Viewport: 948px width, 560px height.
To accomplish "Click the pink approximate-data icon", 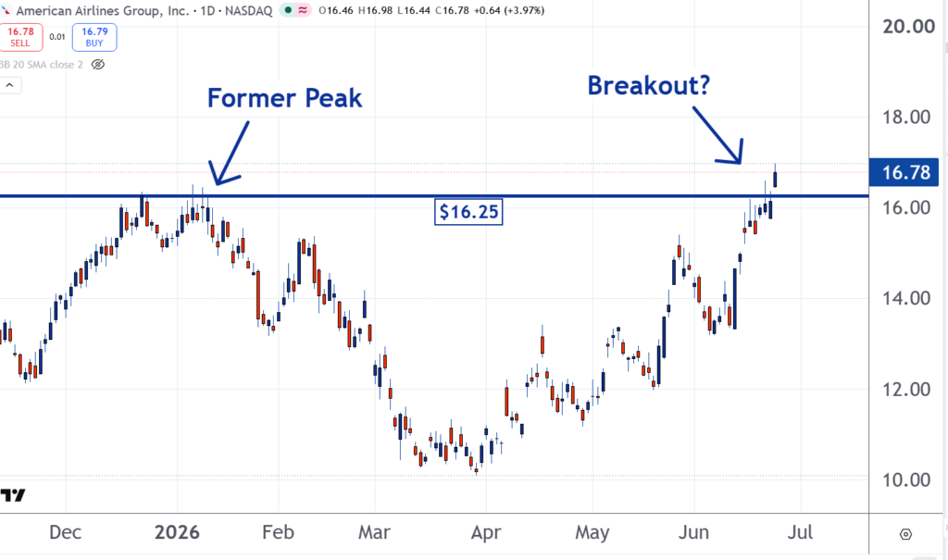I will (303, 10).
